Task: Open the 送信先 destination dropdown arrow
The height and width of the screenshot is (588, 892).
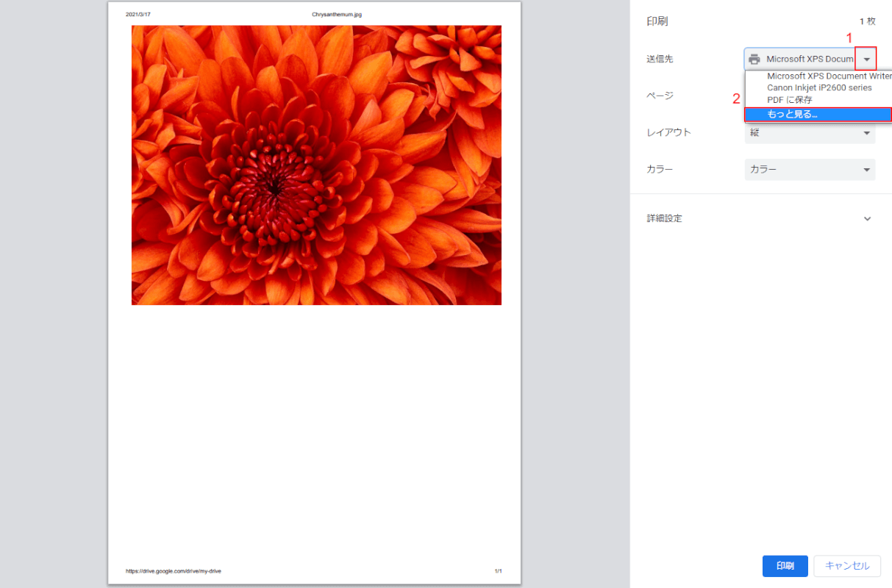Action: coord(867,60)
